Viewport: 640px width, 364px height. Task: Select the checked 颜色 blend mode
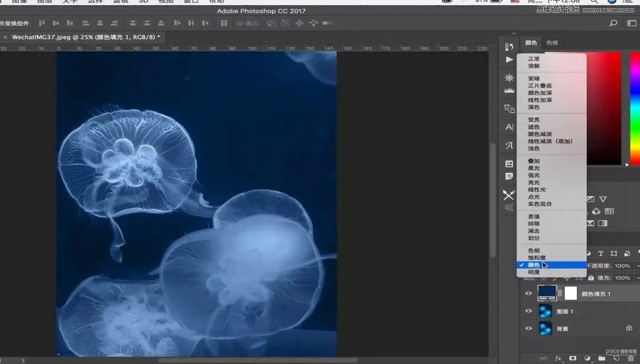pos(552,265)
